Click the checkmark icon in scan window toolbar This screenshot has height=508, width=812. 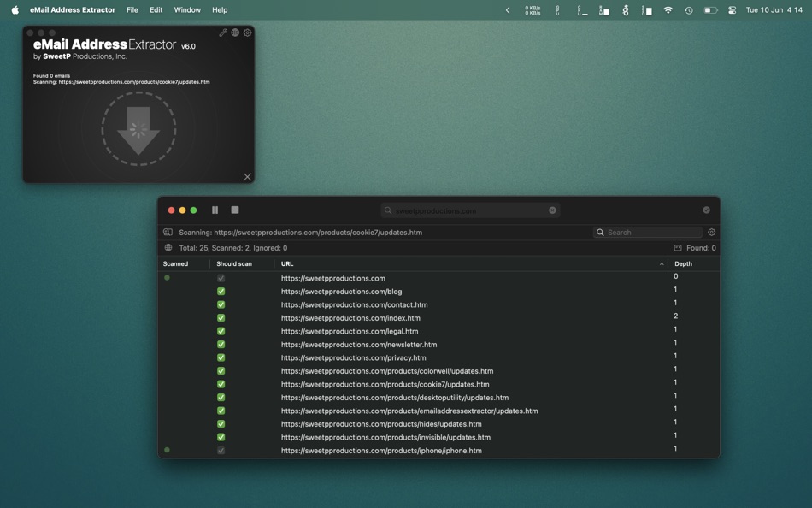(706, 210)
